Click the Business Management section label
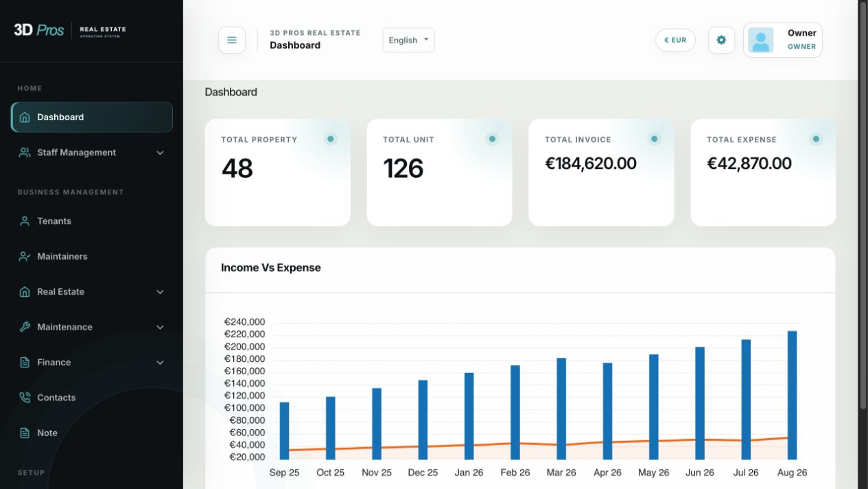Image resolution: width=868 pixels, height=489 pixels. point(71,192)
